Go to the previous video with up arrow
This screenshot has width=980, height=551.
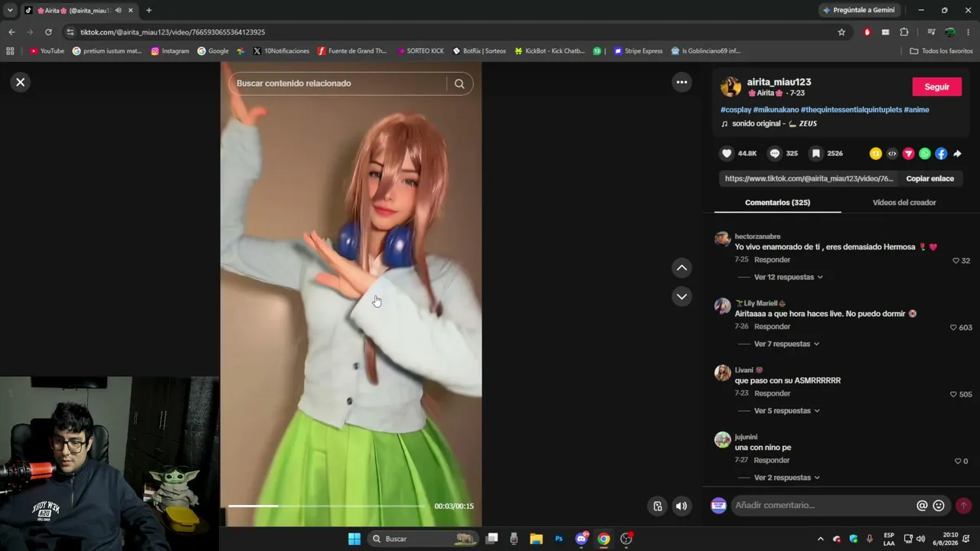pos(681,268)
